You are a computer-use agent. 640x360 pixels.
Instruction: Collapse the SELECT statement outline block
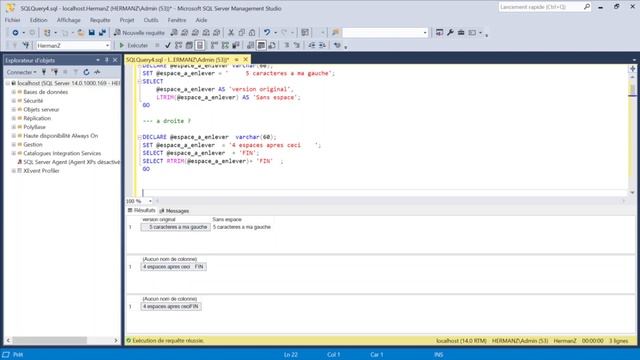pos(139,81)
